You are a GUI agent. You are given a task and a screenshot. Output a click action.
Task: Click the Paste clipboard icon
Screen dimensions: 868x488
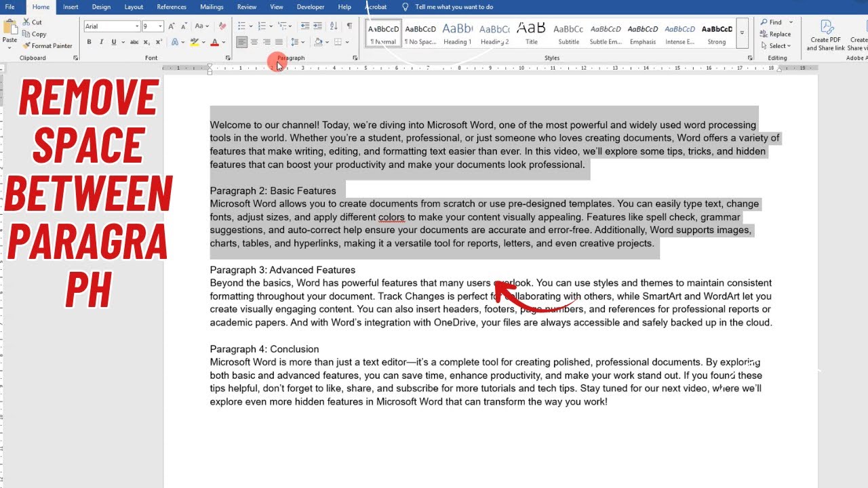9,28
